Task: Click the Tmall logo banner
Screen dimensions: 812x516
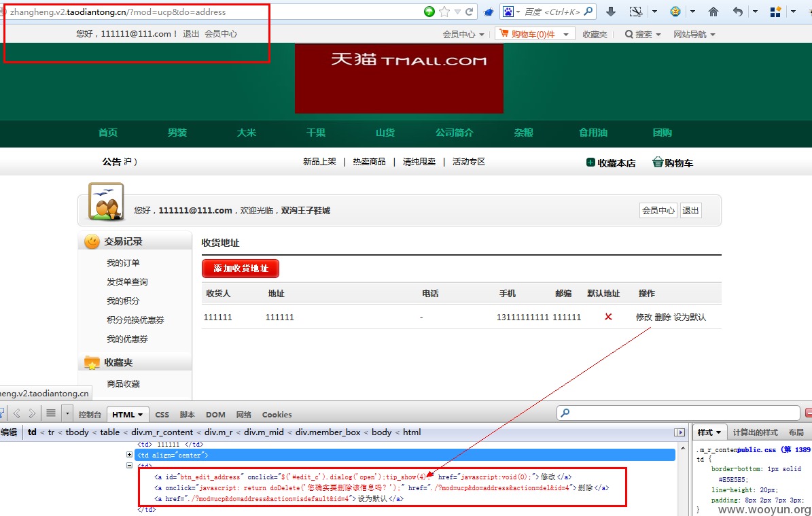Action: [x=399, y=78]
